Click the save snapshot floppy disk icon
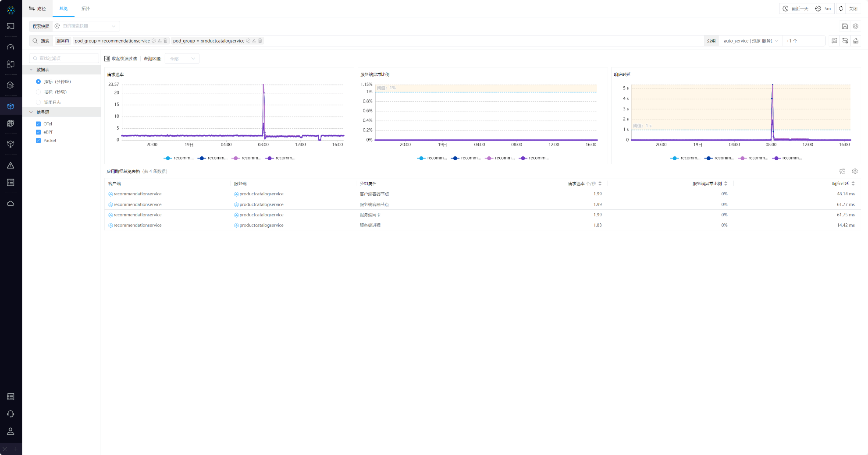This screenshot has width=868, height=455. click(x=845, y=26)
